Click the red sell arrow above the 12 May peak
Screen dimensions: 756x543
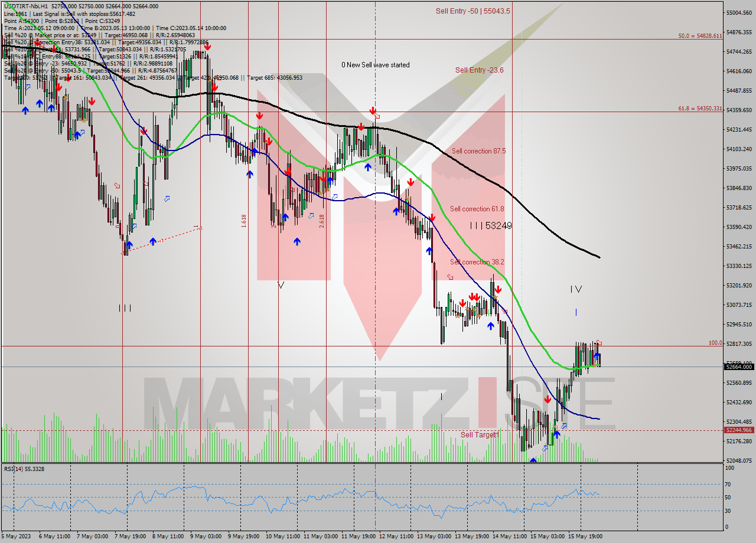373,110
